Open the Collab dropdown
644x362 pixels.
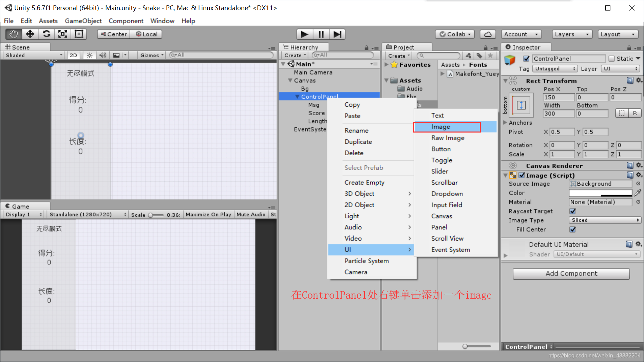click(x=455, y=34)
